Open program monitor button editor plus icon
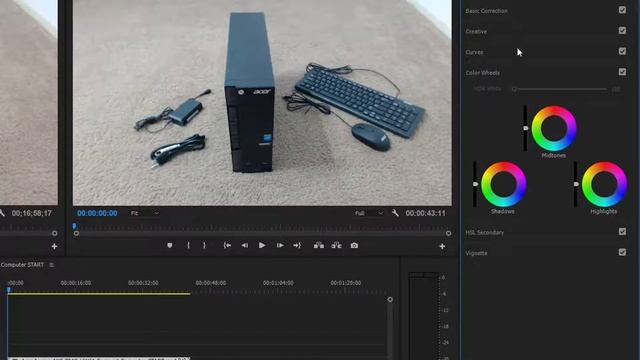This screenshot has height=360, width=640. (442, 246)
